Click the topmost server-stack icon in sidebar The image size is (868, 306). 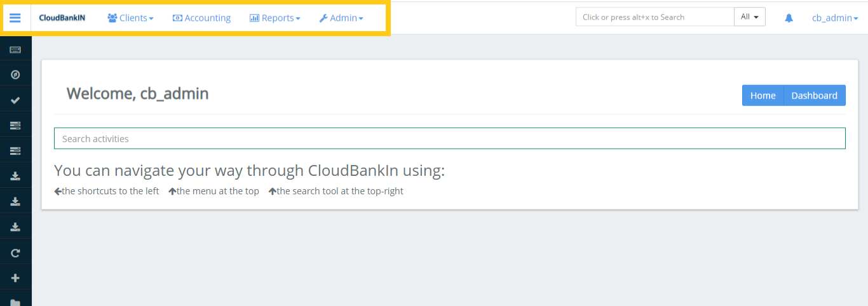click(15, 126)
